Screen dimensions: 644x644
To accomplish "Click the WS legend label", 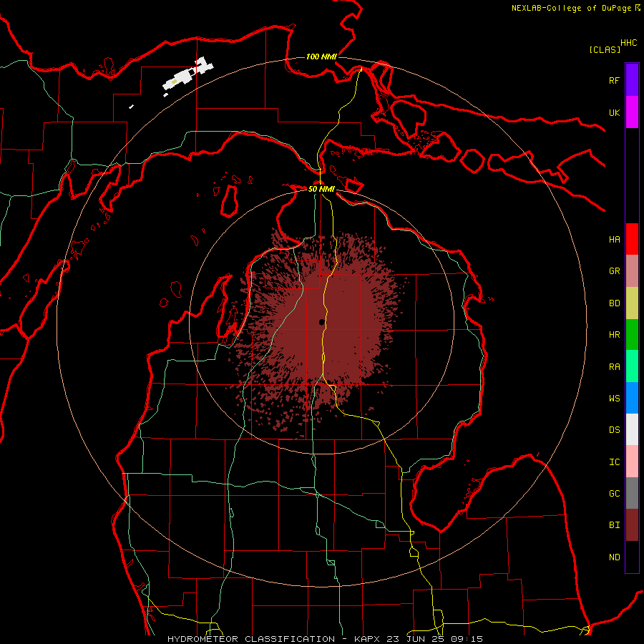I will 614,398.
